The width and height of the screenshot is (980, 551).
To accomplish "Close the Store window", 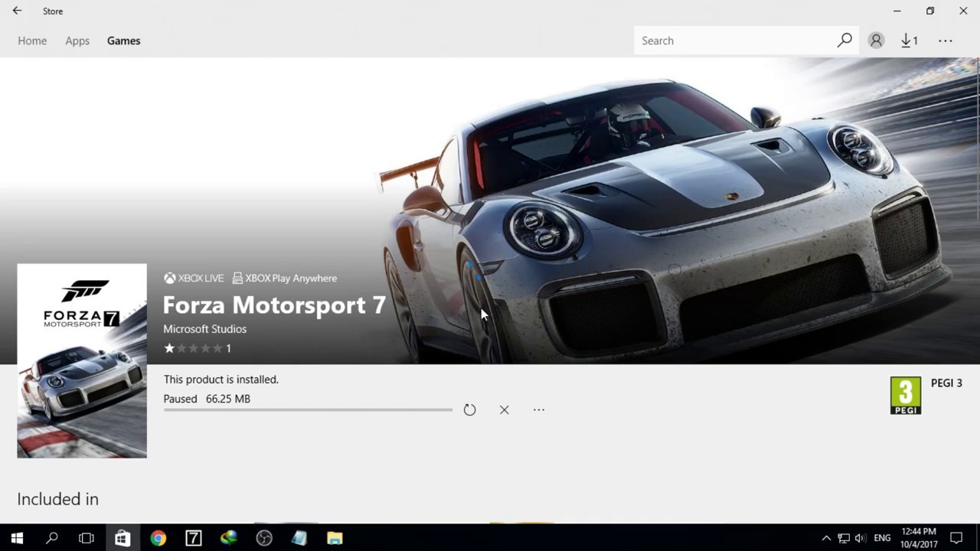I will (963, 11).
